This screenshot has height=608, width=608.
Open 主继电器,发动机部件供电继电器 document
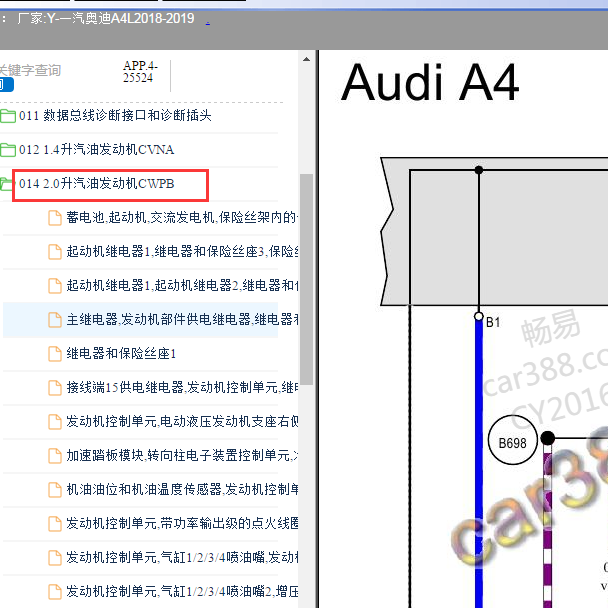click(182, 320)
